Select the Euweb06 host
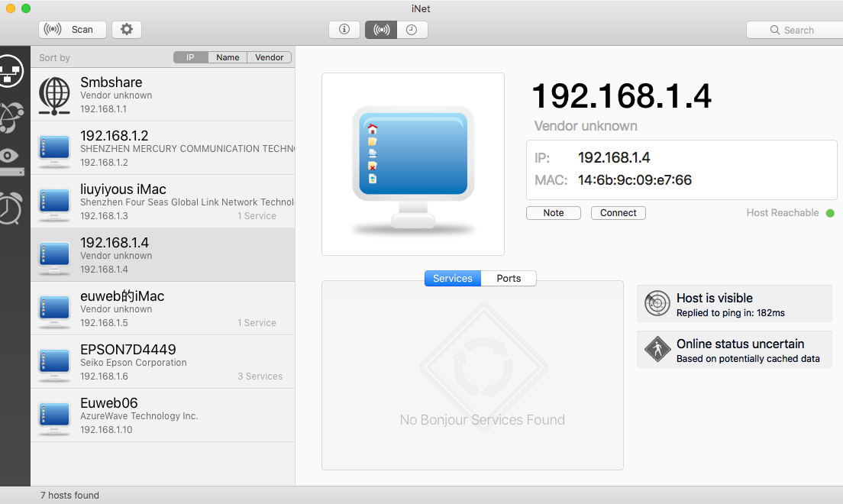 [x=163, y=415]
